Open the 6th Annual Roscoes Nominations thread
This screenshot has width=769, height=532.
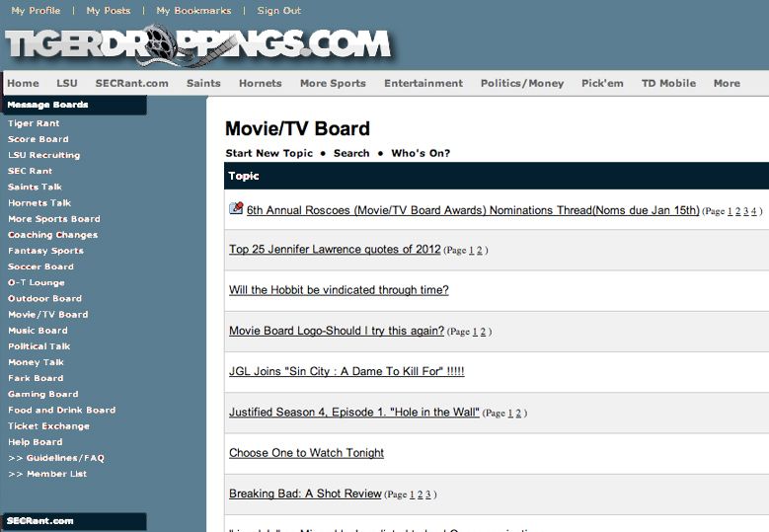(x=473, y=210)
